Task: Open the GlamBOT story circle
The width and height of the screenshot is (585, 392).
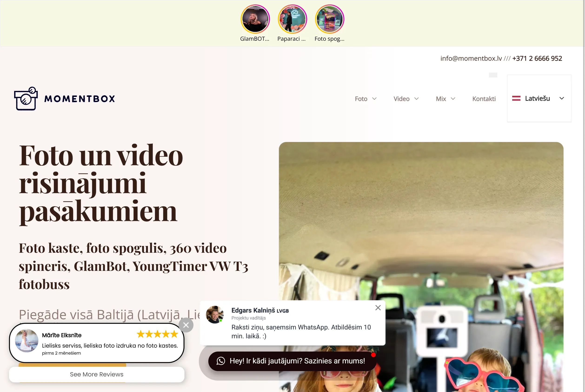Action: pos(255,19)
